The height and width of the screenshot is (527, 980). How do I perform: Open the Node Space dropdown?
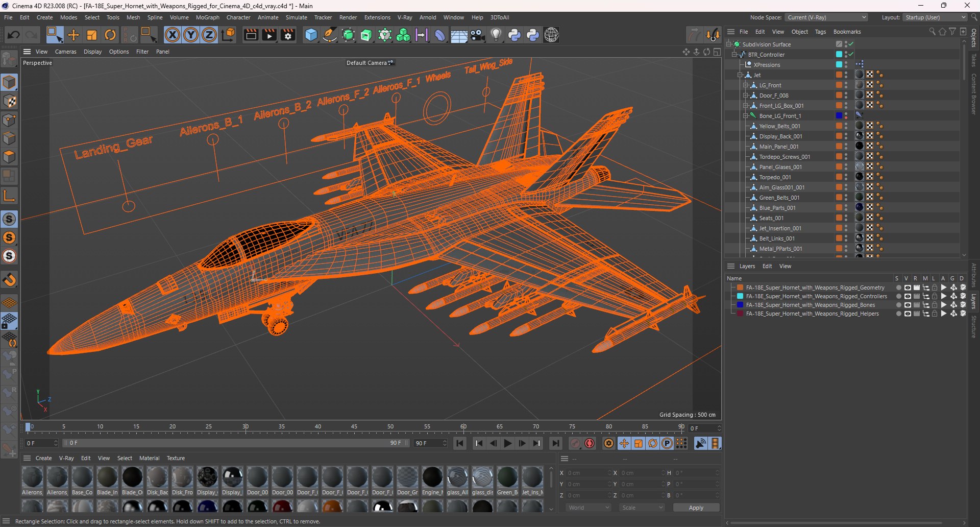pos(826,17)
